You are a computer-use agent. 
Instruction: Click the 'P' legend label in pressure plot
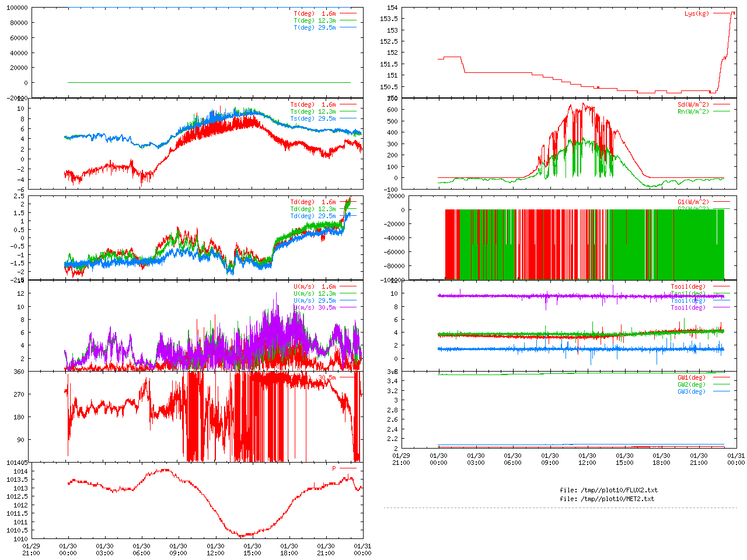(x=334, y=469)
